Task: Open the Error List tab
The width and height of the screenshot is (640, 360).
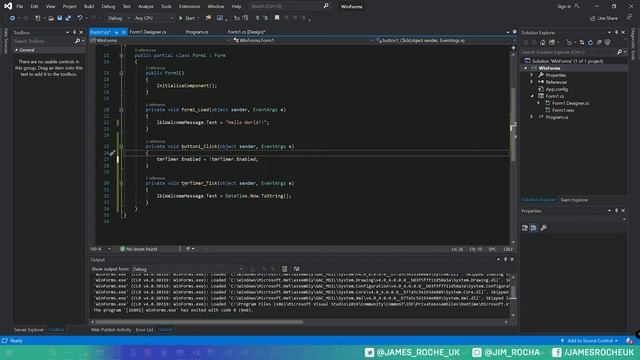Action: 144,329
